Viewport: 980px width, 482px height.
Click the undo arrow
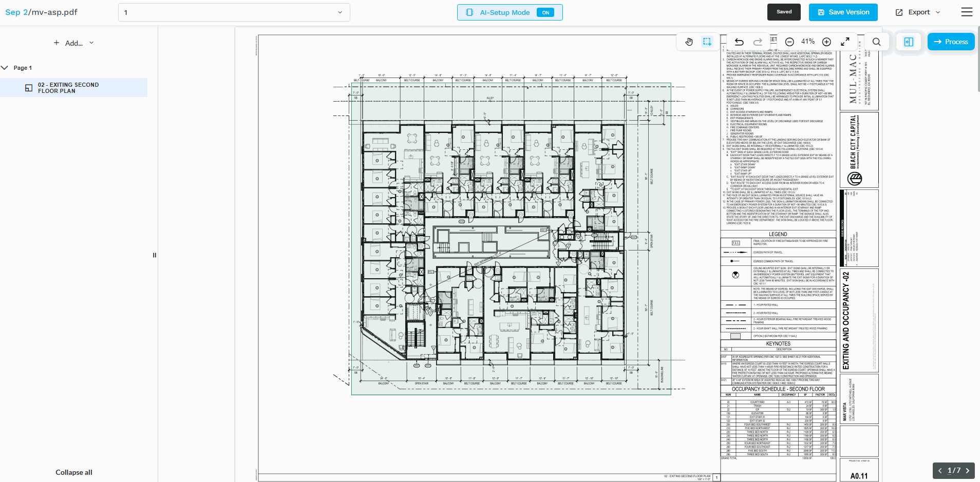[739, 42]
